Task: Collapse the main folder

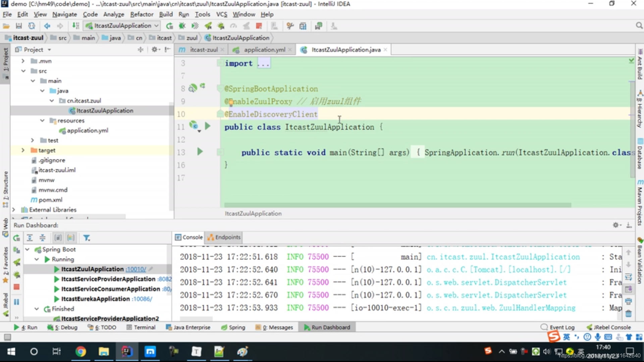Action: pyautogui.click(x=33, y=81)
